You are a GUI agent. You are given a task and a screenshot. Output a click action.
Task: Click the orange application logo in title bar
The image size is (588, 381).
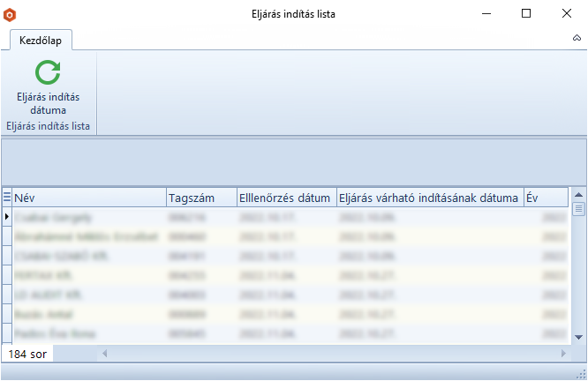[x=11, y=14]
